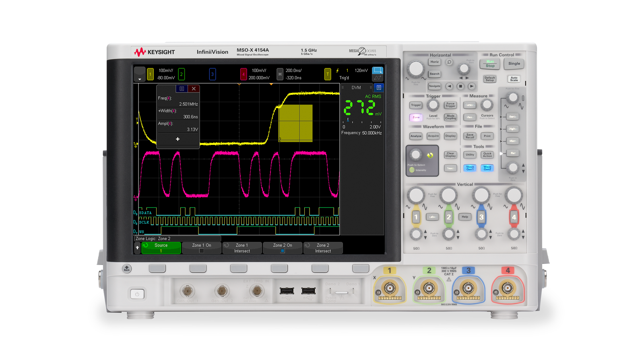Image resolution: width=644 pixels, height=362 pixels.
Task: Add a measurement with the plus button
Action: [x=178, y=139]
